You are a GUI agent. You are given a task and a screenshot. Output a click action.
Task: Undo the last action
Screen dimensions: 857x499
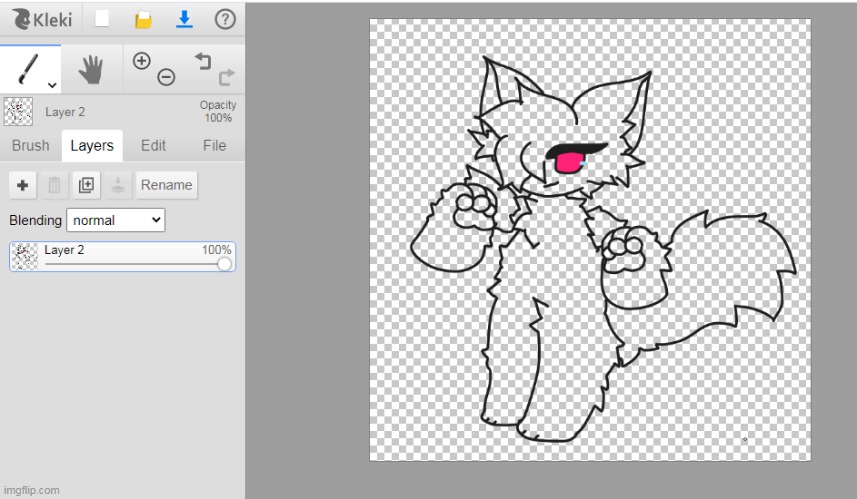(203, 60)
